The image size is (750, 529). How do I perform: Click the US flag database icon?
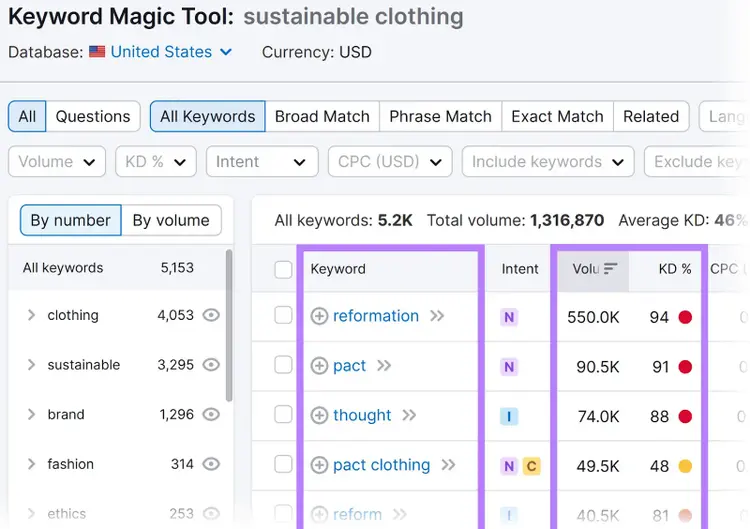click(x=97, y=52)
